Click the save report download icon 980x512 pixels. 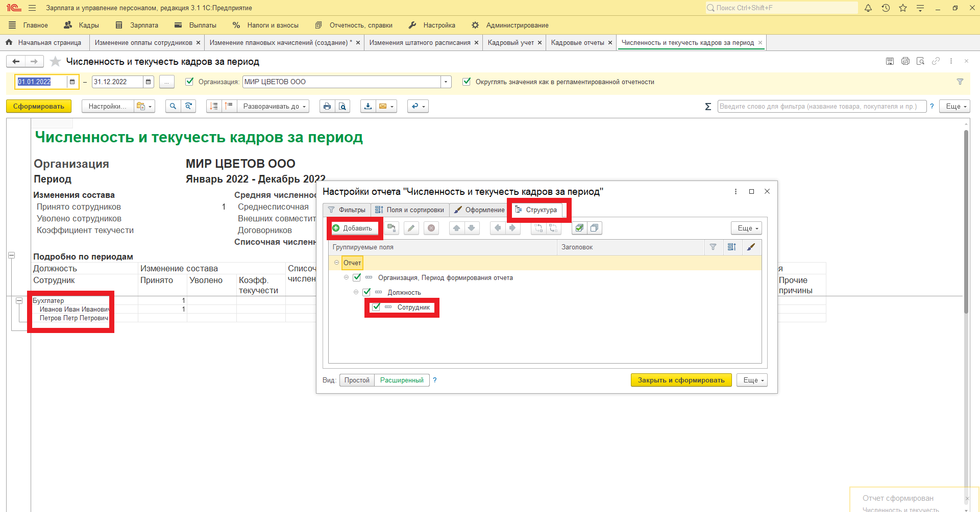pos(367,106)
